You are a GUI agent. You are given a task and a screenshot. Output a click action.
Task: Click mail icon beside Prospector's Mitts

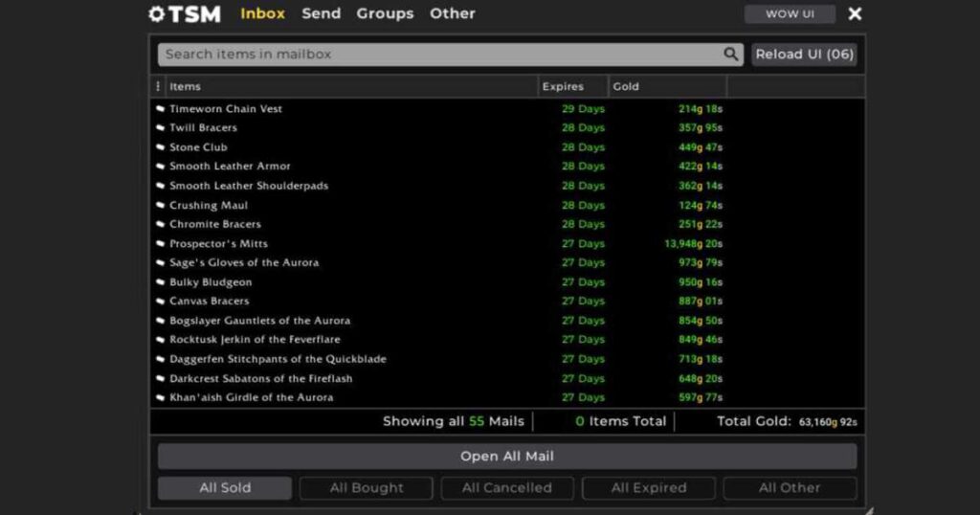(x=160, y=244)
